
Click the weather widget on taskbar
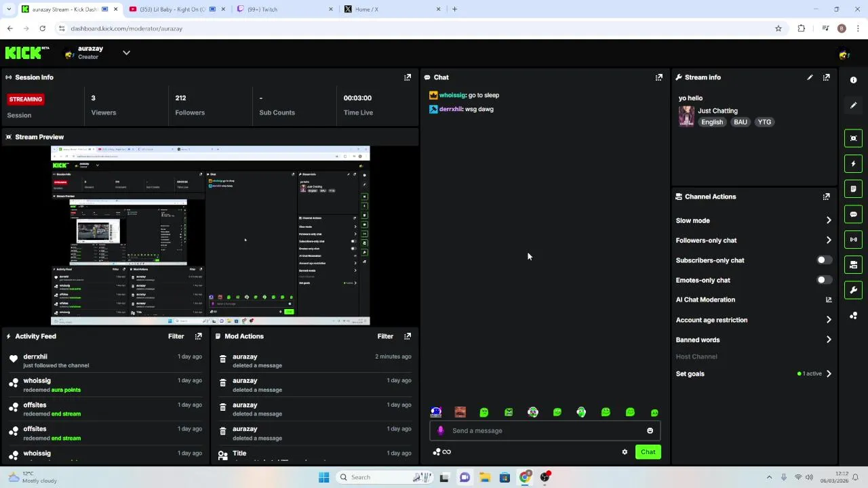[32, 477]
